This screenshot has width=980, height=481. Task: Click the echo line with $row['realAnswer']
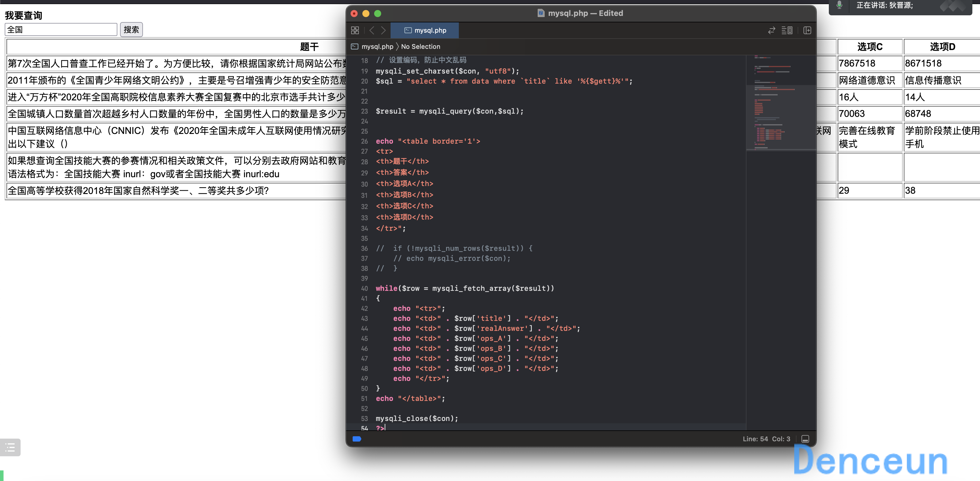(x=486, y=328)
